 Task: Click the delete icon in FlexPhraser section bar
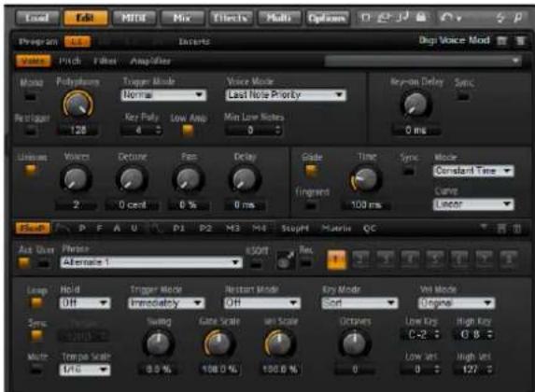point(517,229)
